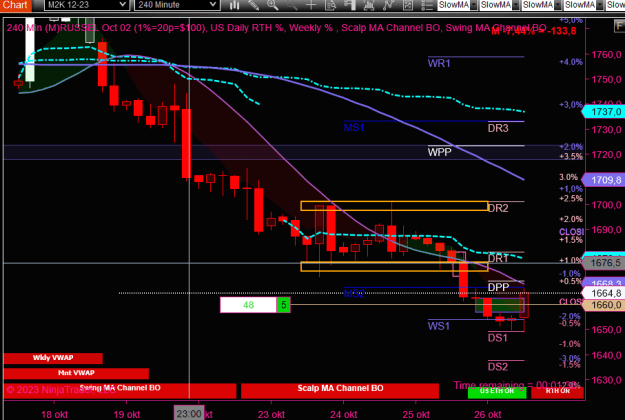Expand the third SlowMA dropdown arrow
This screenshot has width=625, height=420.
pyautogui.click(x=558, y=5)
